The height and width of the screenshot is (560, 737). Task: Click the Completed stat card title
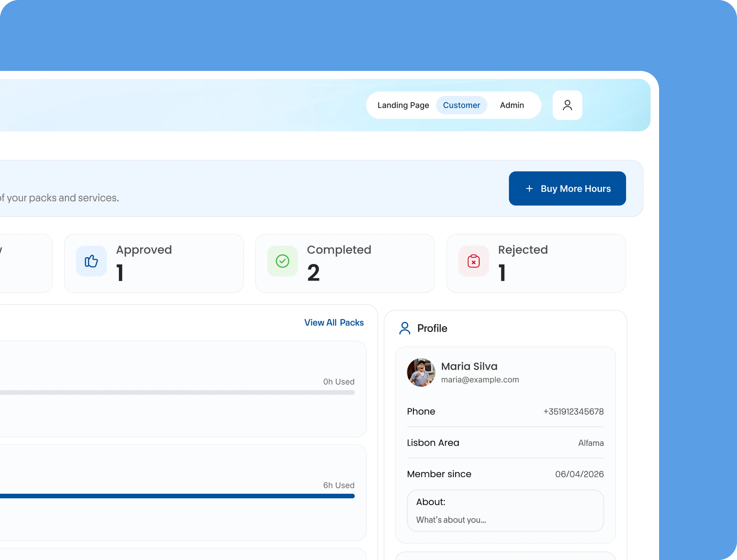coord(339,250)
